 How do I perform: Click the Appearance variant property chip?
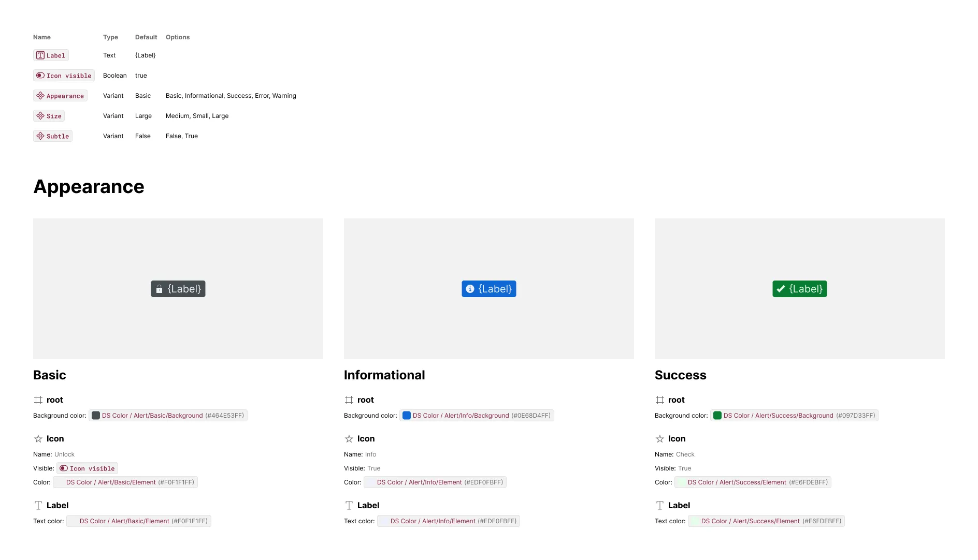(x=60, y=96)
